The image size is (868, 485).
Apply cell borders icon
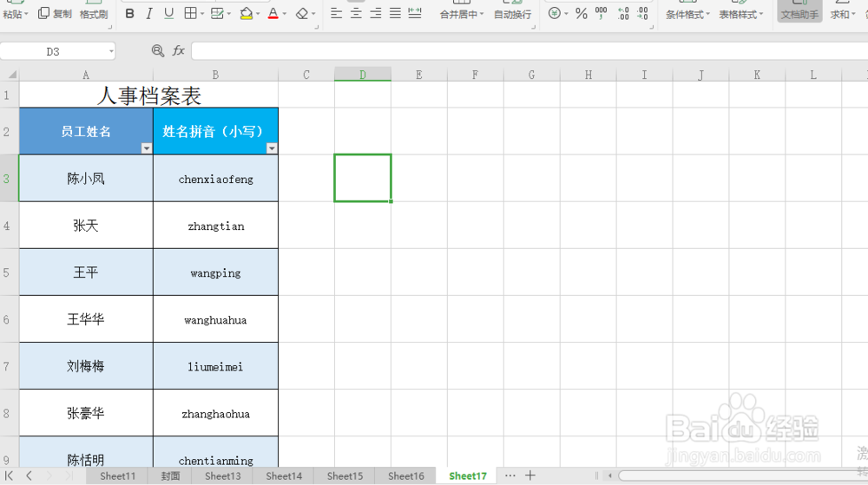tap(190, 14)
